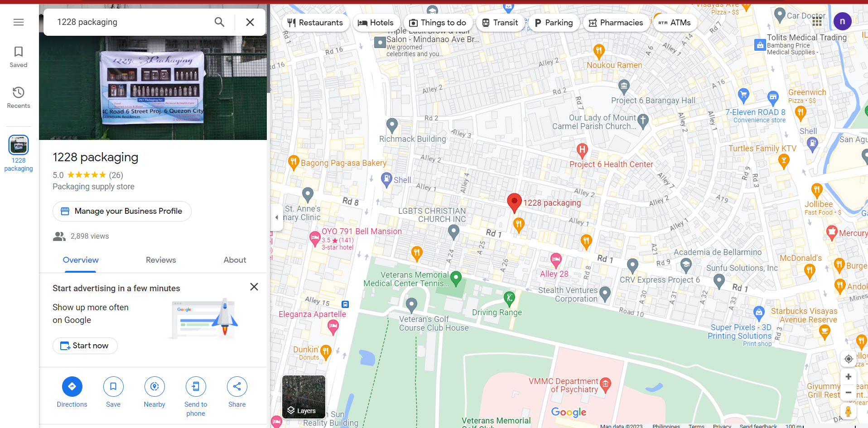Screen dimensions: 868x428
Task: Open Google apps grid
Action: click(817, 21)
